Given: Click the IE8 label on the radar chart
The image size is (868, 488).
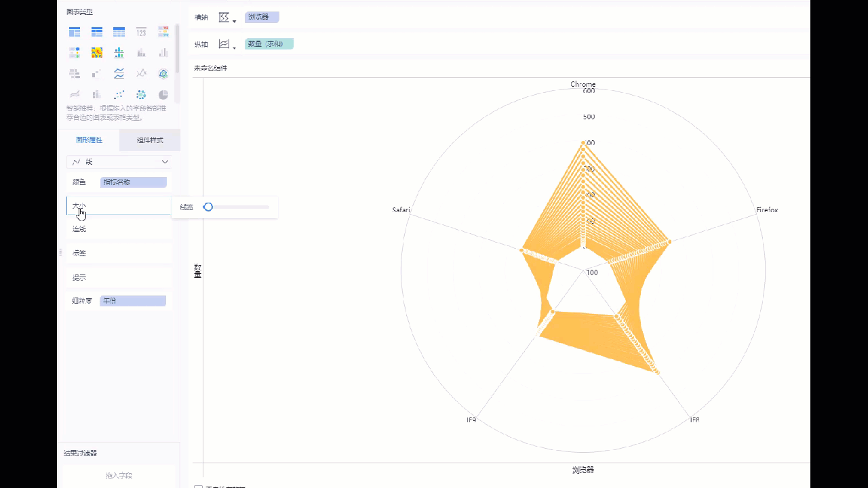Looking at the screenshot, I should coord(695,420).
